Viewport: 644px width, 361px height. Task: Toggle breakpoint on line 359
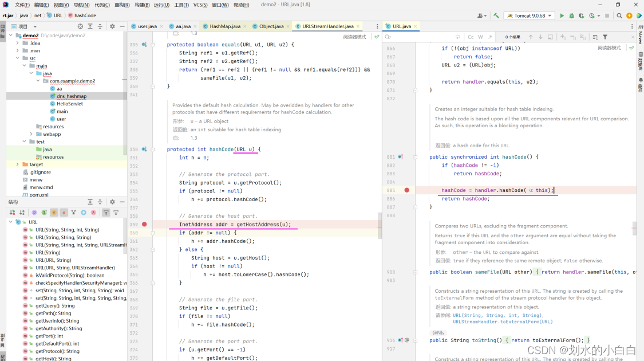point(144,225)
